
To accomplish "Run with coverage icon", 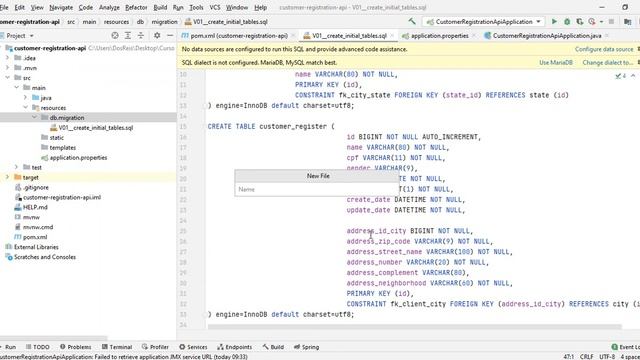I will coord(580,22).
